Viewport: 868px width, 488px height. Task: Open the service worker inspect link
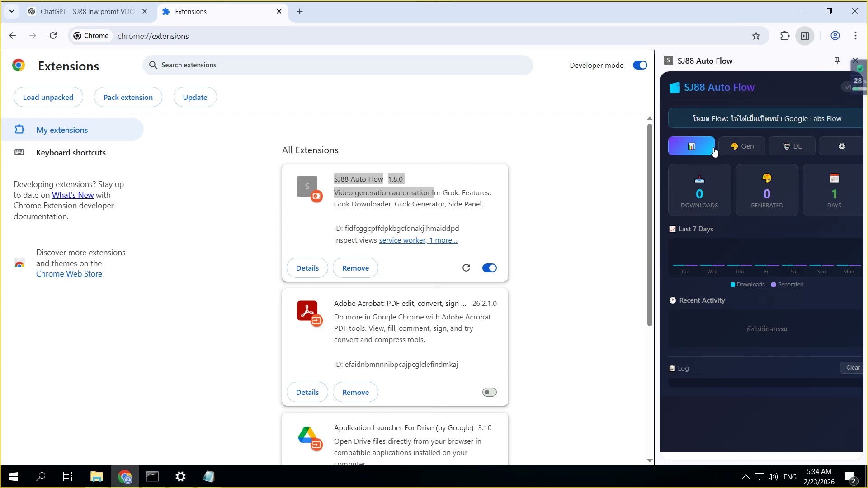402,240
